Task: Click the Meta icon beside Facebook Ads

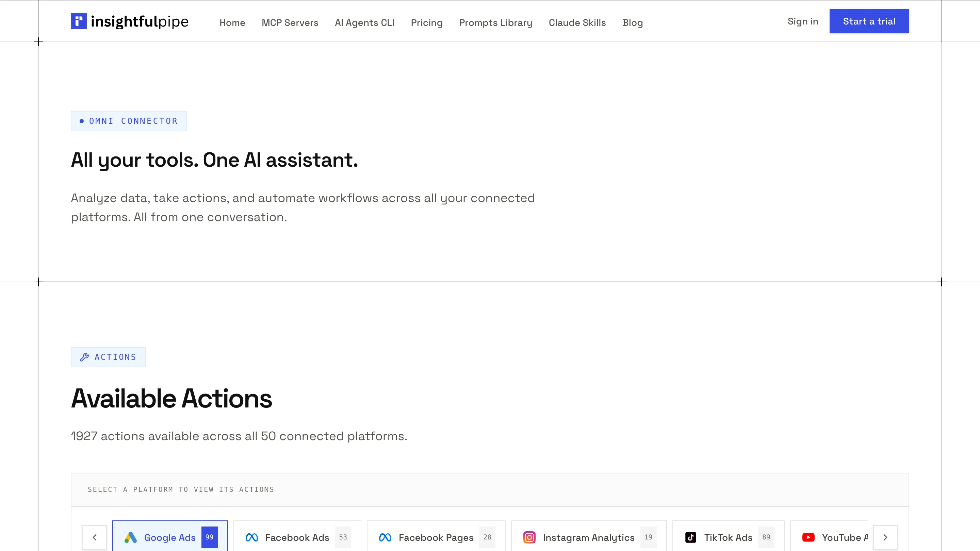Action: point(252,537)
